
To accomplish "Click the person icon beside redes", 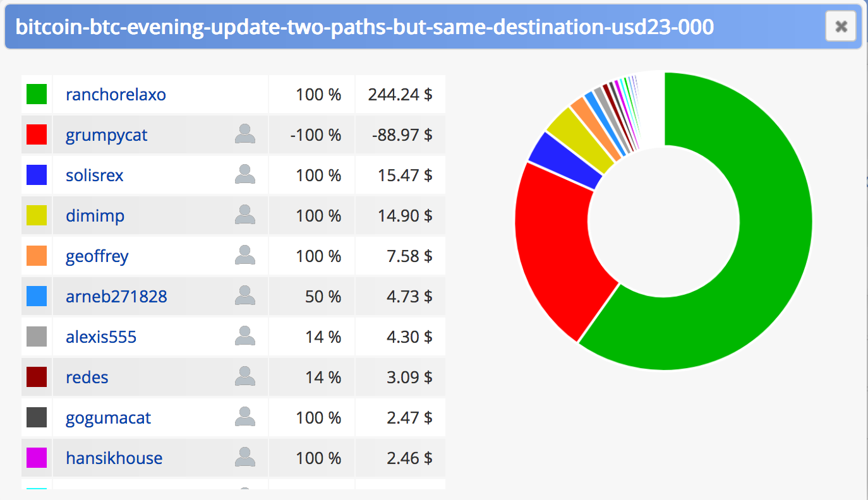I will pos(245,376).
